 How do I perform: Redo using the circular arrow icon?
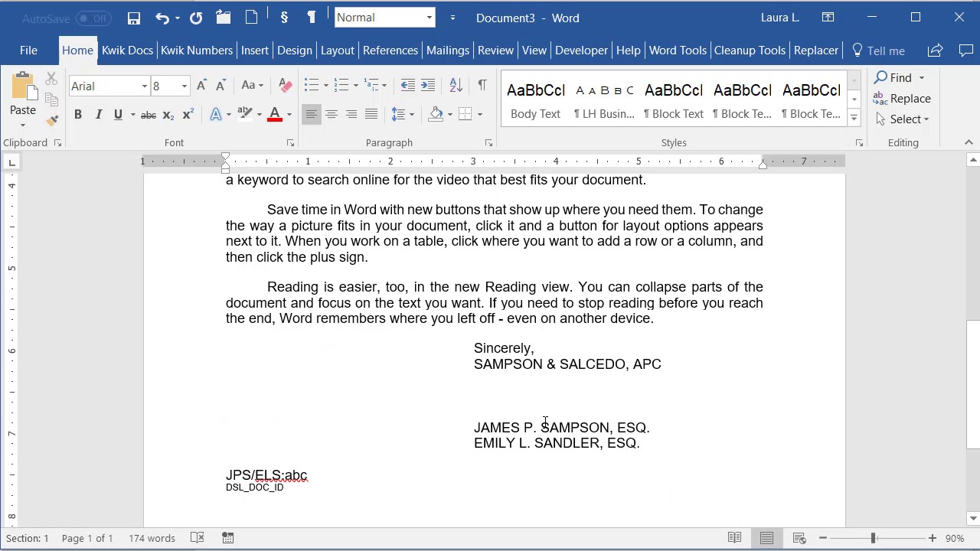coord(196,18)
